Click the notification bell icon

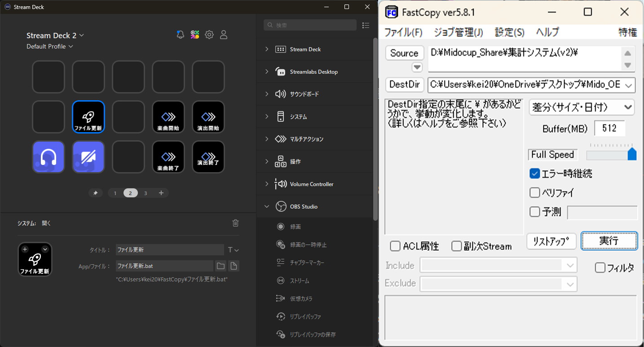pos(180,34)
